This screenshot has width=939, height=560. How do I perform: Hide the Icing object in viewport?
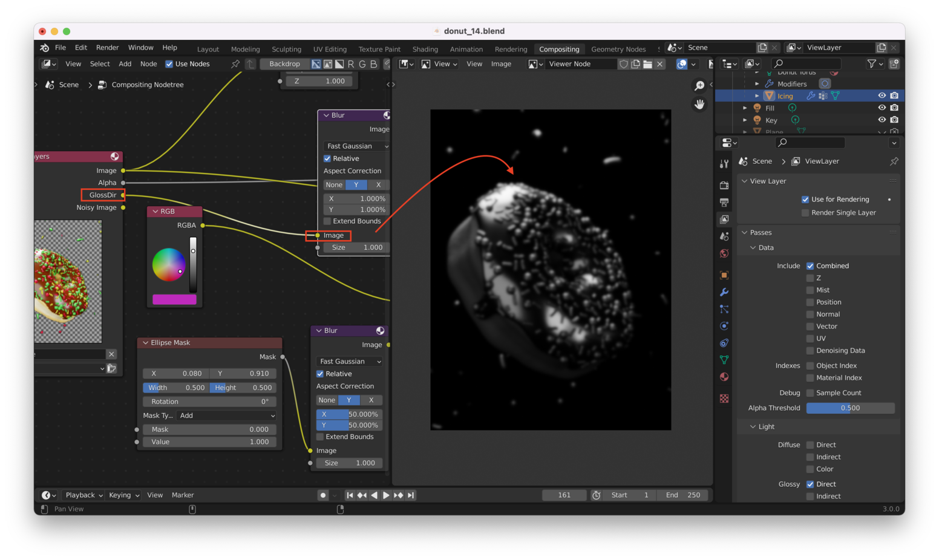click(x=882, y=96)
